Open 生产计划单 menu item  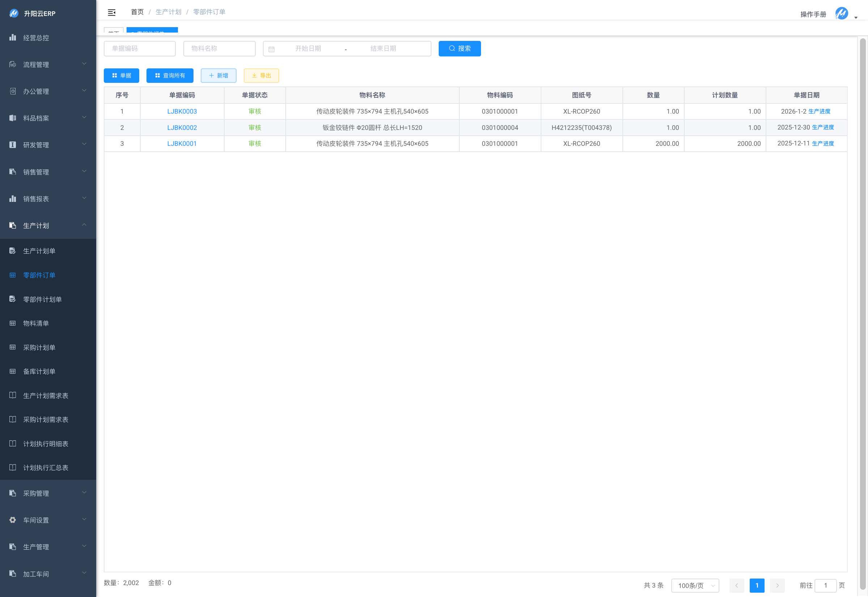(39, 251)
